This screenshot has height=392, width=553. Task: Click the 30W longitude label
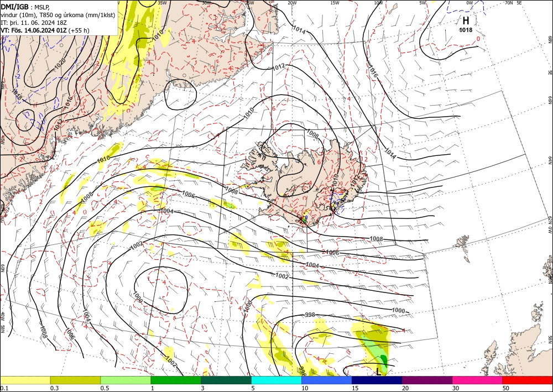207,3
